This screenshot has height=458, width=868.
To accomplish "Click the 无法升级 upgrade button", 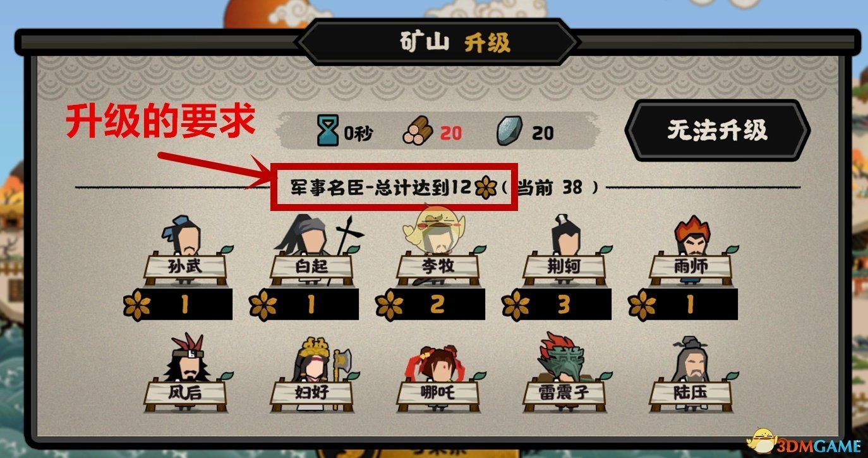I will pyautogui.click(x=718, y=131).
